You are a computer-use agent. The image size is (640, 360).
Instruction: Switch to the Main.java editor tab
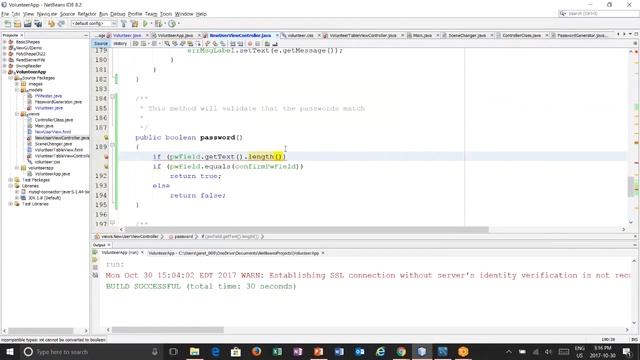(422, 36)
